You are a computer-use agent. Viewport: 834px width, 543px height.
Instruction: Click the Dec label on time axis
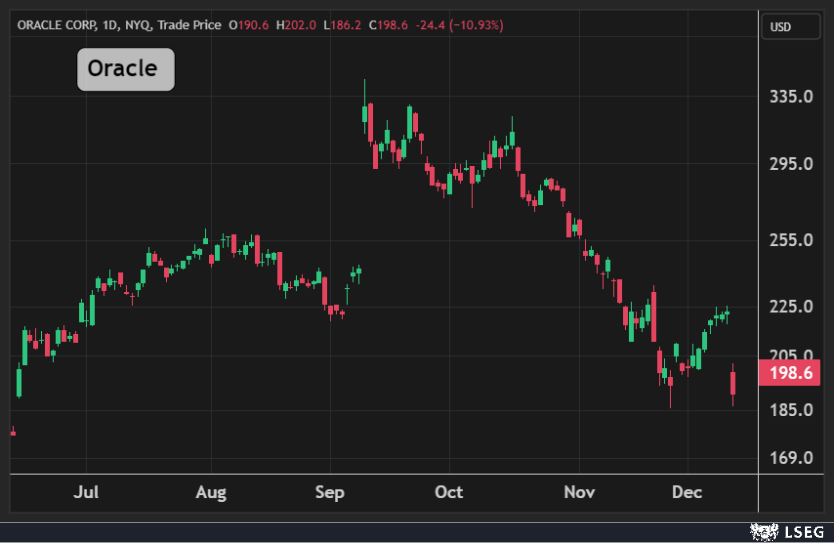pyautogui.click(x=687, y=492)
